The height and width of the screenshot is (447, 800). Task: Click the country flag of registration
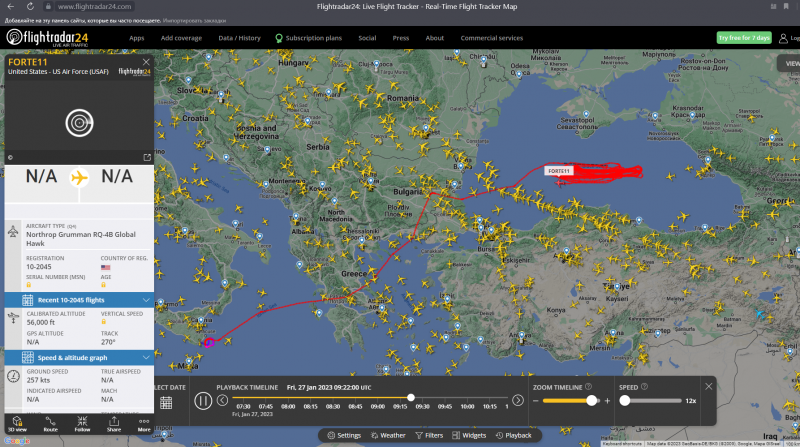(x=106, y=267)
